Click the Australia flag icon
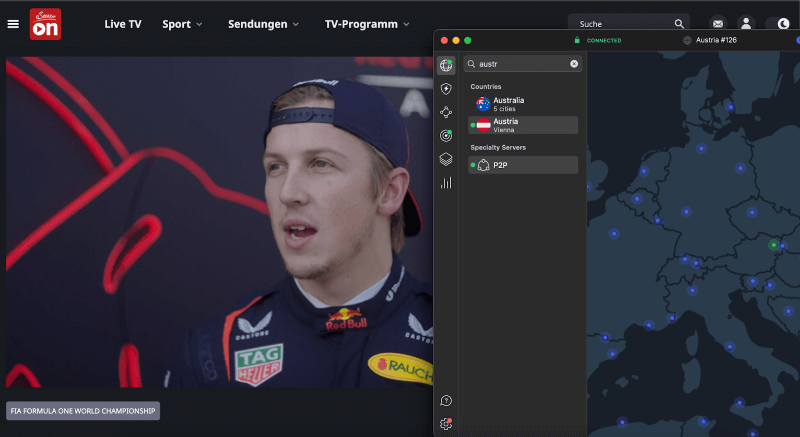Viewport: 800px width, 437px height. [483, 104]
